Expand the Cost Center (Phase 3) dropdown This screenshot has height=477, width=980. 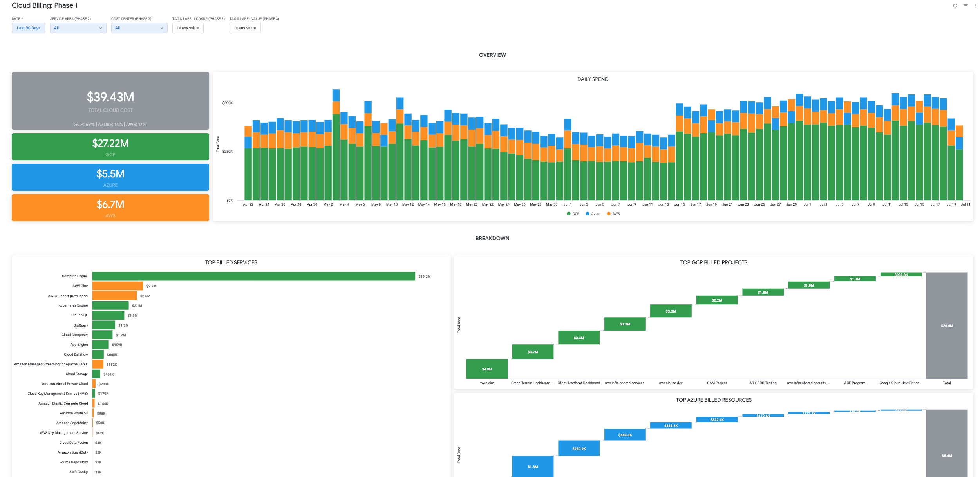click(x=139, y=28)
